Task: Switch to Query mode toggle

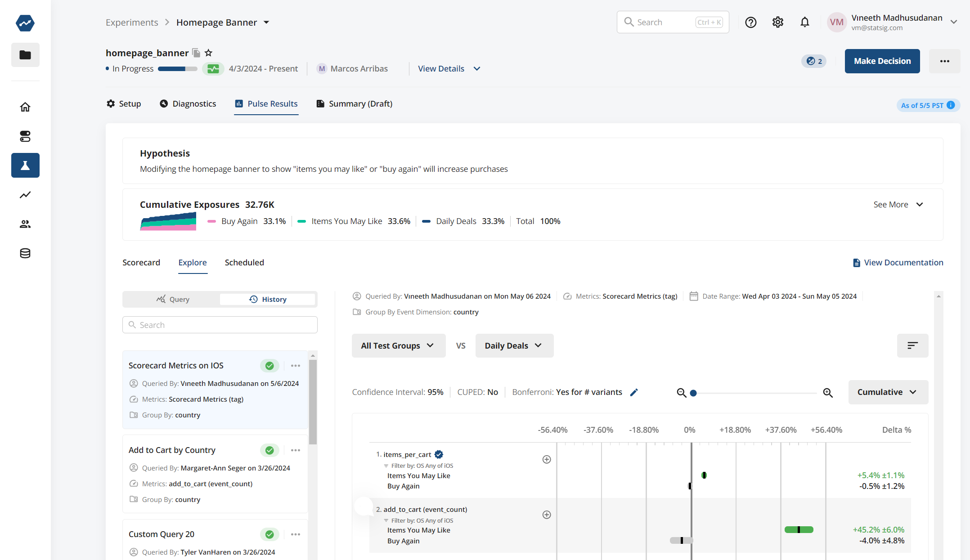Action: (x=173, y=299)
